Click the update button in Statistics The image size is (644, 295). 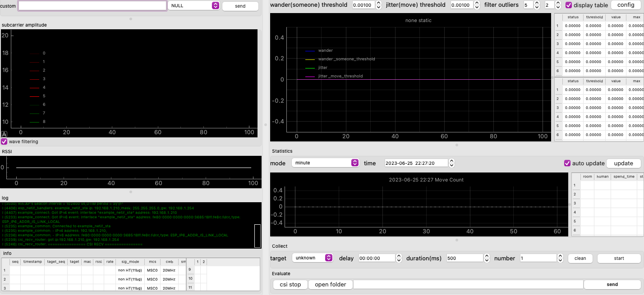624,163
